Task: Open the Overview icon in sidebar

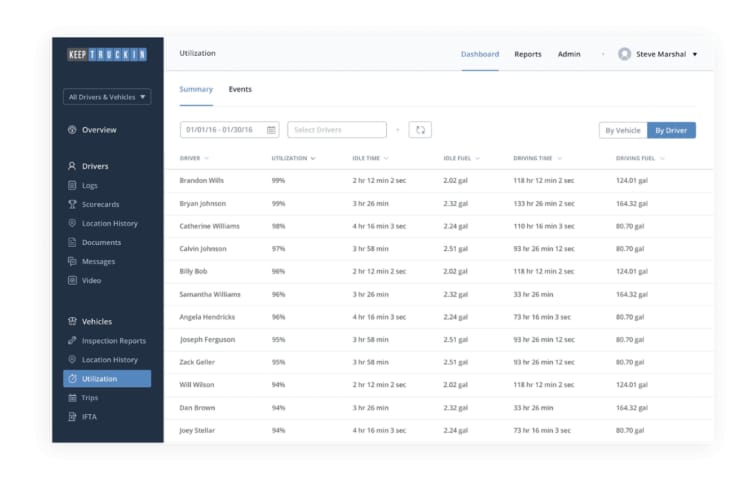Action: click(x=72, y=130)
